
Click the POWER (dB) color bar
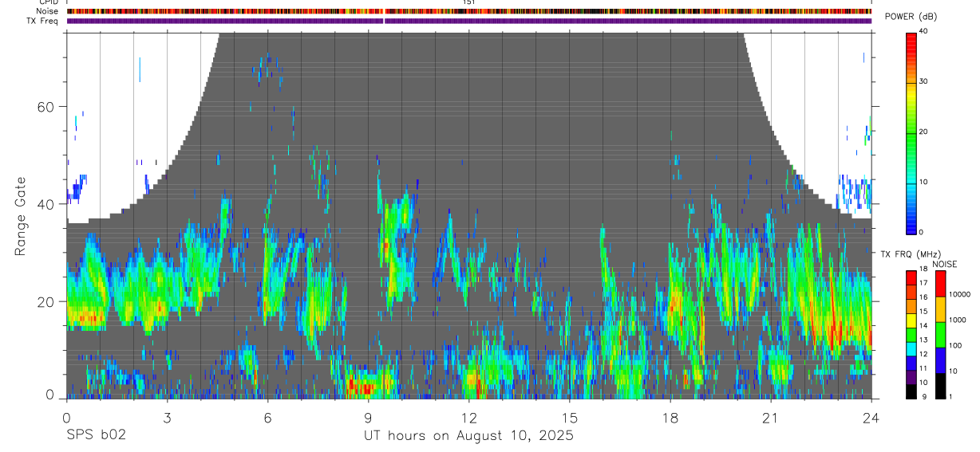pyautogui.click(x=911, y=132)
